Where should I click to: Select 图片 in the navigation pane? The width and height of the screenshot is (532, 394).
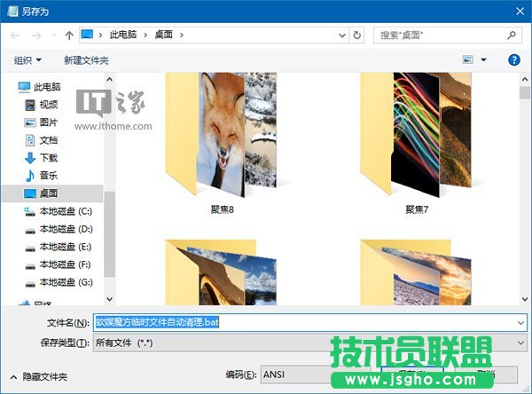click(x=48, y=122)
